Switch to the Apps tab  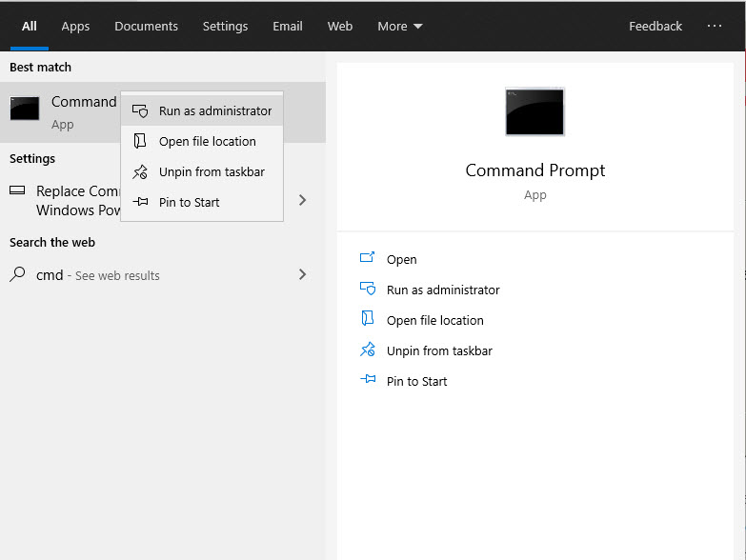click(x=75, y=27)
